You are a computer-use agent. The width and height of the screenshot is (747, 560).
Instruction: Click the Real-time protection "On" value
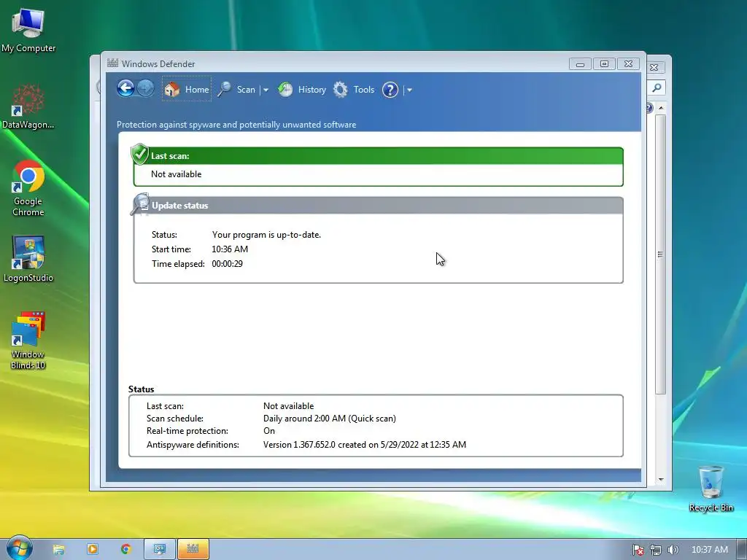(x=269, y=431)
